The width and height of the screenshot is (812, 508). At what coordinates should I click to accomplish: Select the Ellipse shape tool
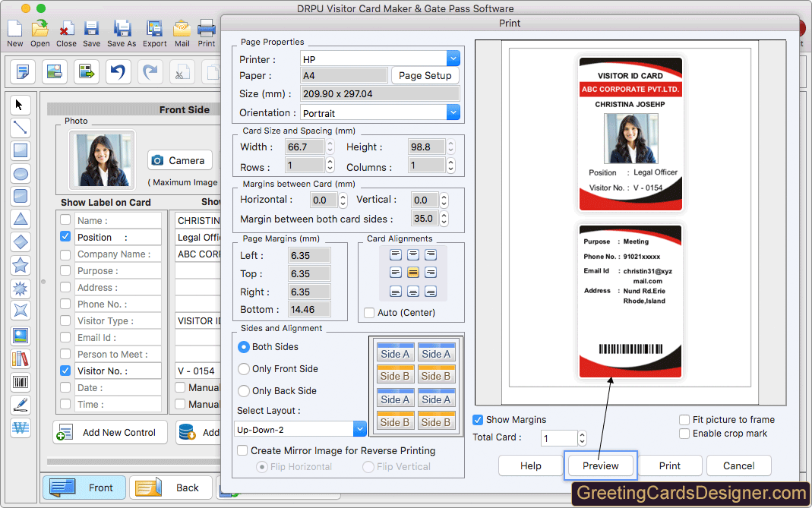21,173
